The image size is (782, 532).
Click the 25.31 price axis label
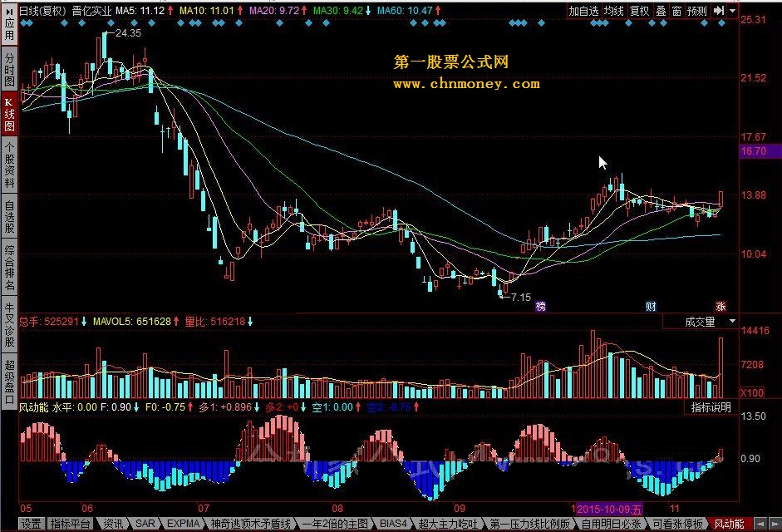(x=753, y=19)
